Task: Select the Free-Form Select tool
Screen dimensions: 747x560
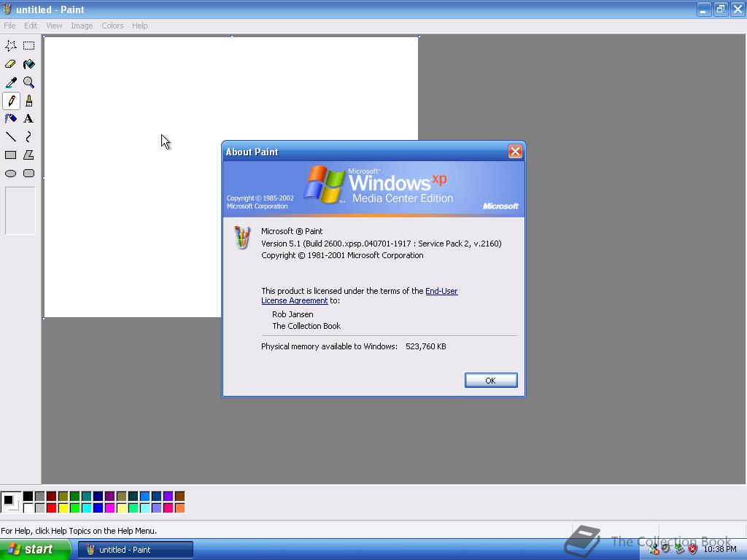Action: point(10,46)
